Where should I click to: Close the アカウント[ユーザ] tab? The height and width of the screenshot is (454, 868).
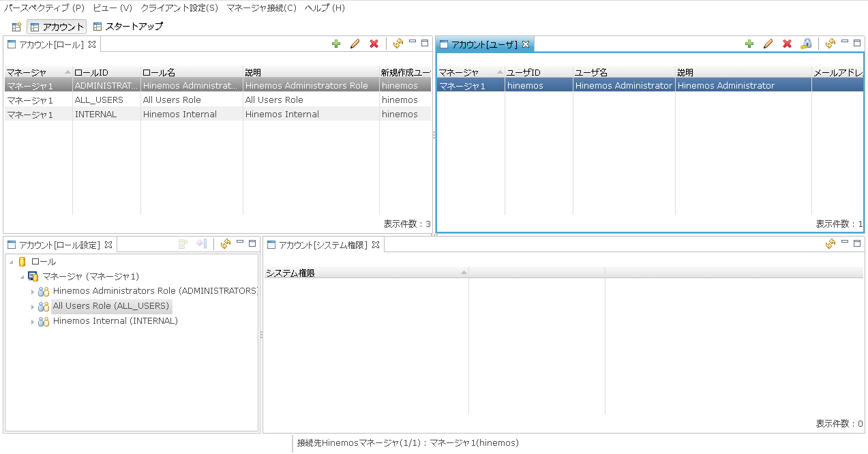[525, 44]
